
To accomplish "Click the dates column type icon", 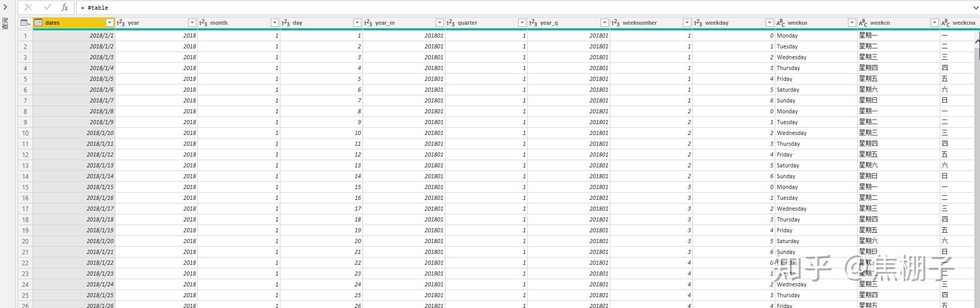I will pos(38,23).
